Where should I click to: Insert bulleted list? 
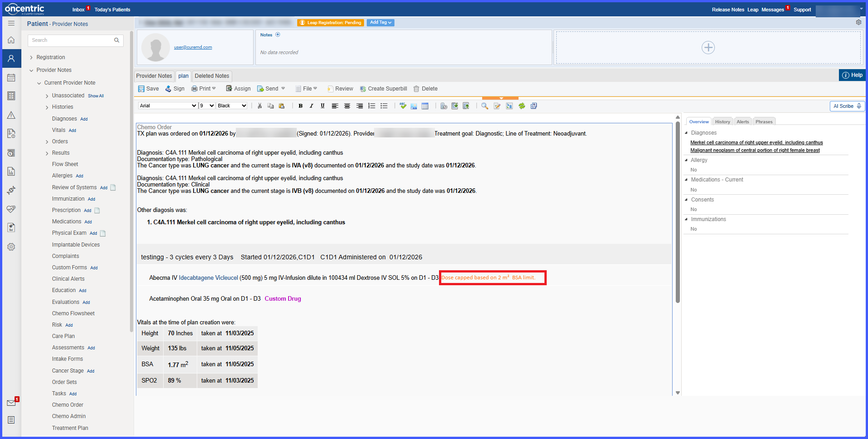click(384, 106)
